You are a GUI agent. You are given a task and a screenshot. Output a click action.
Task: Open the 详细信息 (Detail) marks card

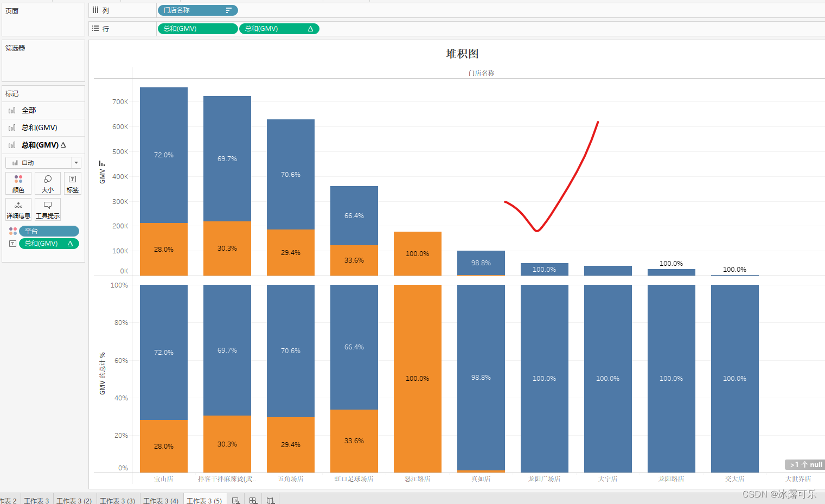click(x=18, y=209)
